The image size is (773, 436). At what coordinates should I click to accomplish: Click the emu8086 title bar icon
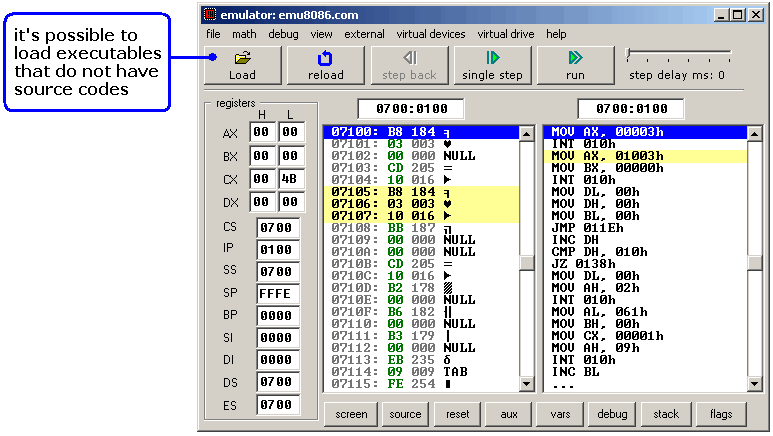coord(211,15)
